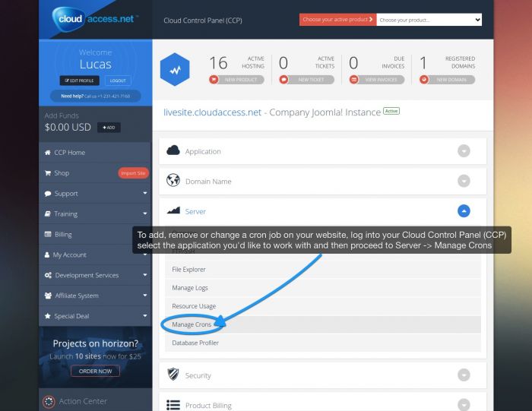Click the Choose your active product label
Image resolution: width=532 pixels, height=411 pixels.
click(338, 20)
